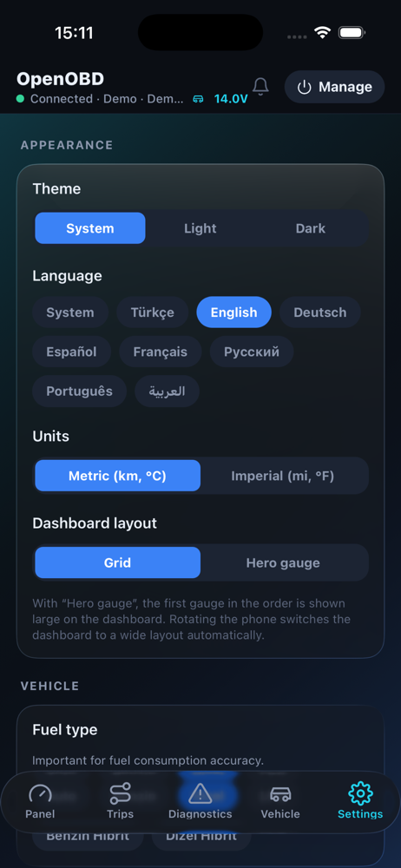Open the Diagnostics warning triangle icon
The image size is (401, 868).
tap(200, 794)
